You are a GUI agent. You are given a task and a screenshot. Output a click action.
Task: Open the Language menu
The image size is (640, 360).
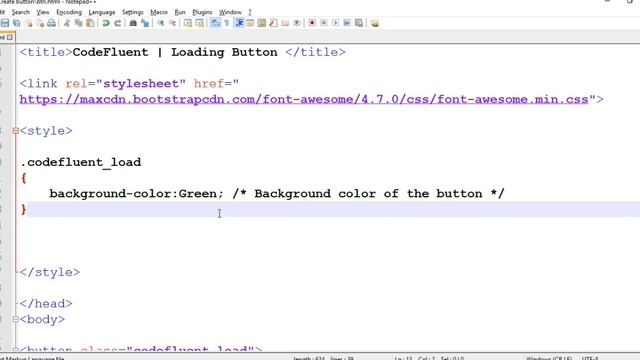[x=102, y=12]
